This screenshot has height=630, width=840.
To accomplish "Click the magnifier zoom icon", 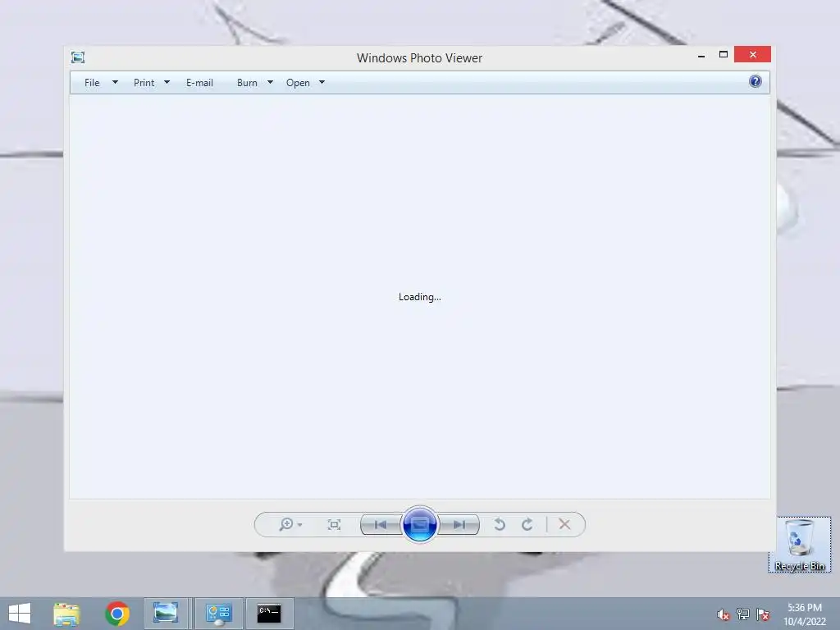I will click(286, 524).
